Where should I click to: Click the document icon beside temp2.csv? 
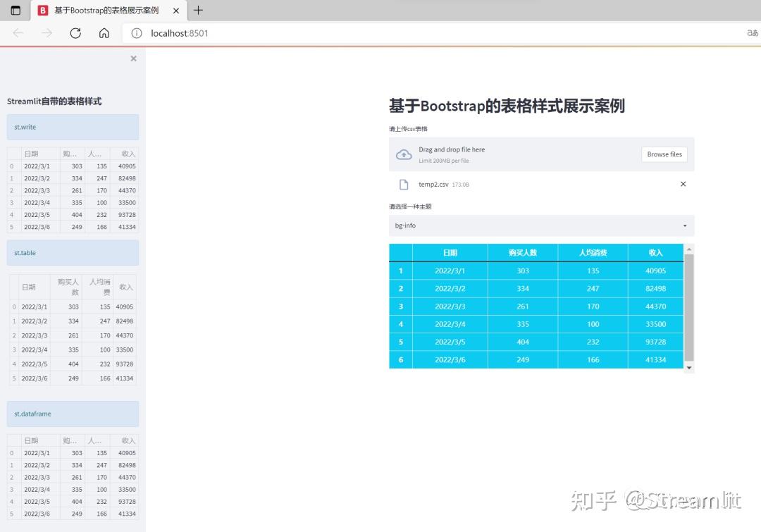tap(404, 184)
